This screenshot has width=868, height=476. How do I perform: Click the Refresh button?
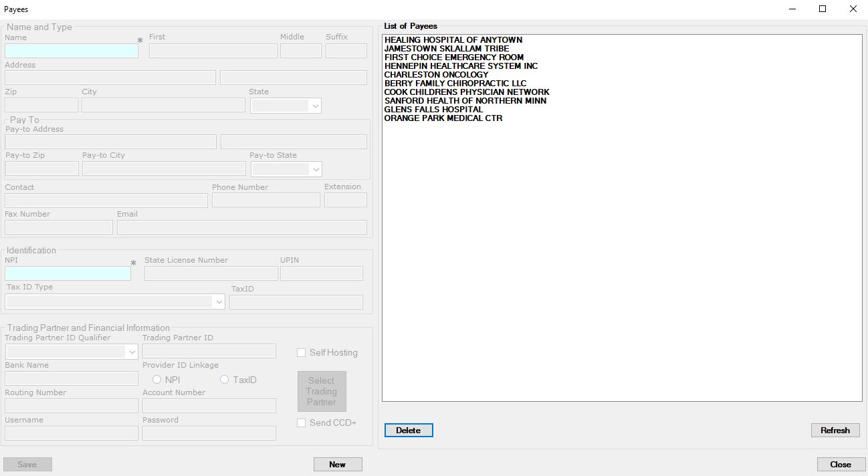coord(835,430)
